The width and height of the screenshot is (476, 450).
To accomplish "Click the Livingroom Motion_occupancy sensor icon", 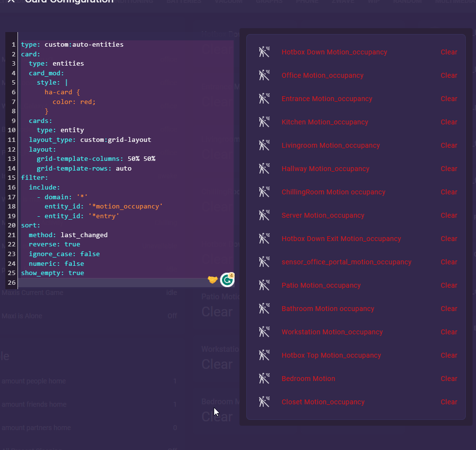I will (264, 145).
